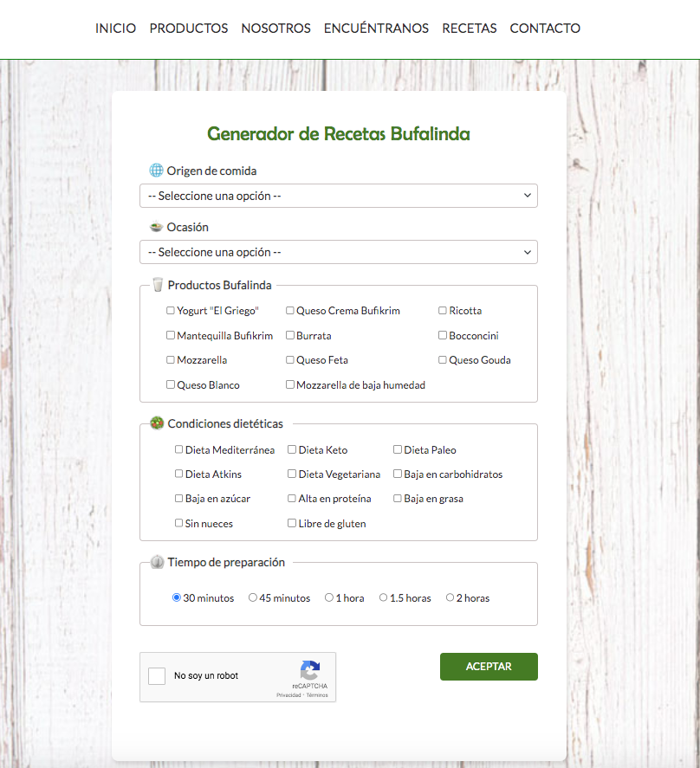The image size is (700, 768).
Task: Choose the 2 horas preparation time
Action: tap(450, 597)
